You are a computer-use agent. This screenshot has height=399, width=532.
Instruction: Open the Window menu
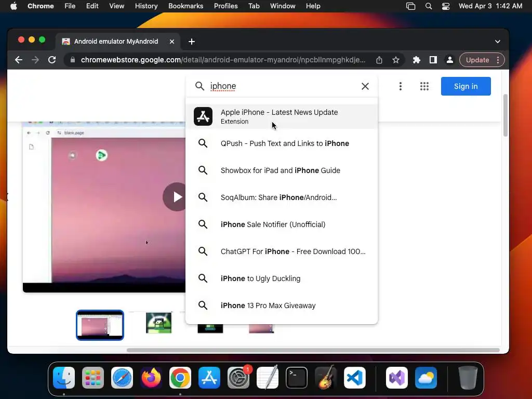(283, 6)
